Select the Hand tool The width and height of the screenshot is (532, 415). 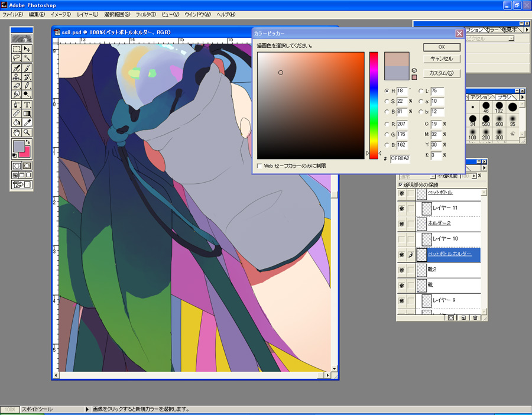17,132
